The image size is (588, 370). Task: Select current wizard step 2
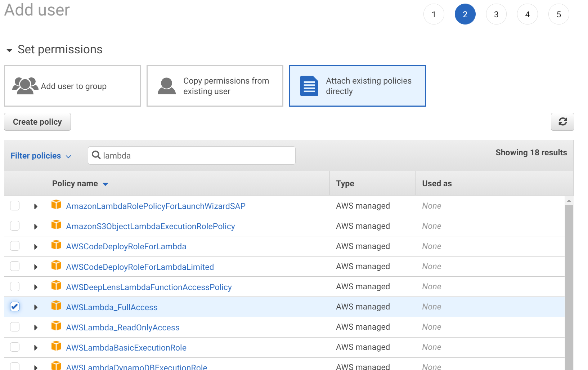pyautogui.click(x=465, y=14)
